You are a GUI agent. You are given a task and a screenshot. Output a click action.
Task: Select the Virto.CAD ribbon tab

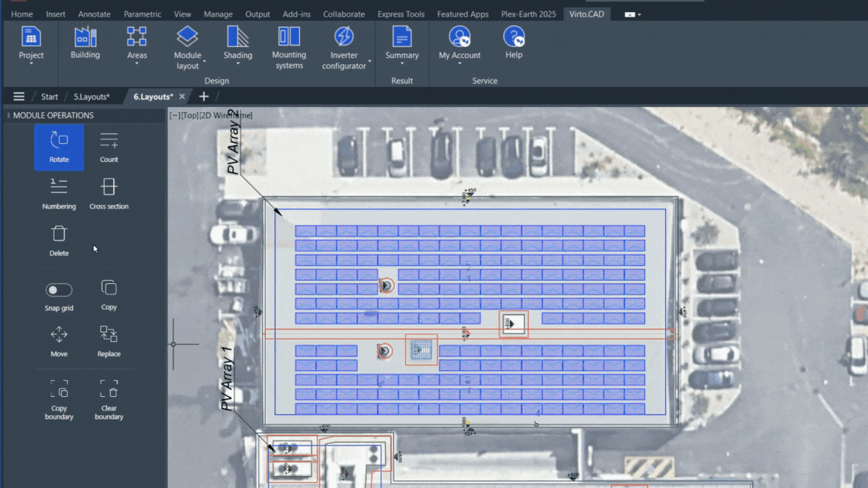coord(587,14)
